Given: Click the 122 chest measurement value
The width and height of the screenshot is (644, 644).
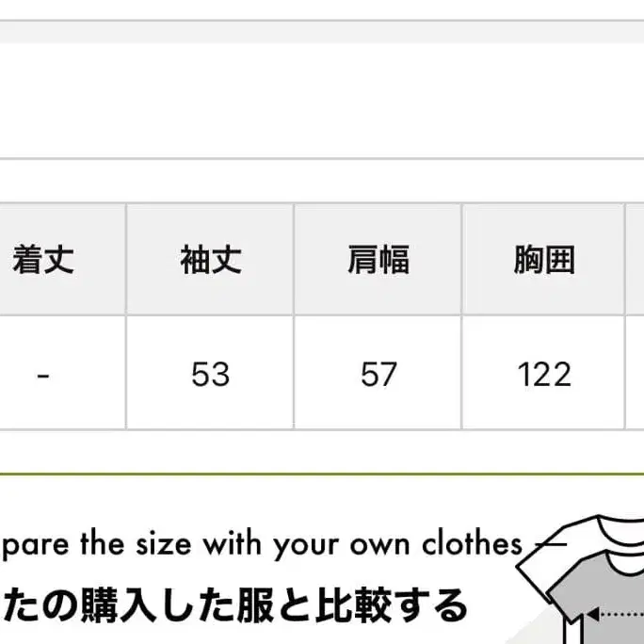Looking at the screenshot, I should 543,374.
